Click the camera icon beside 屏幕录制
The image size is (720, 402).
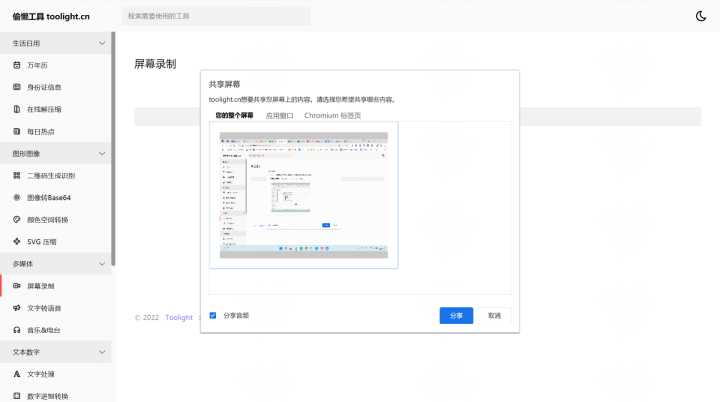click(x=17, y=286)
